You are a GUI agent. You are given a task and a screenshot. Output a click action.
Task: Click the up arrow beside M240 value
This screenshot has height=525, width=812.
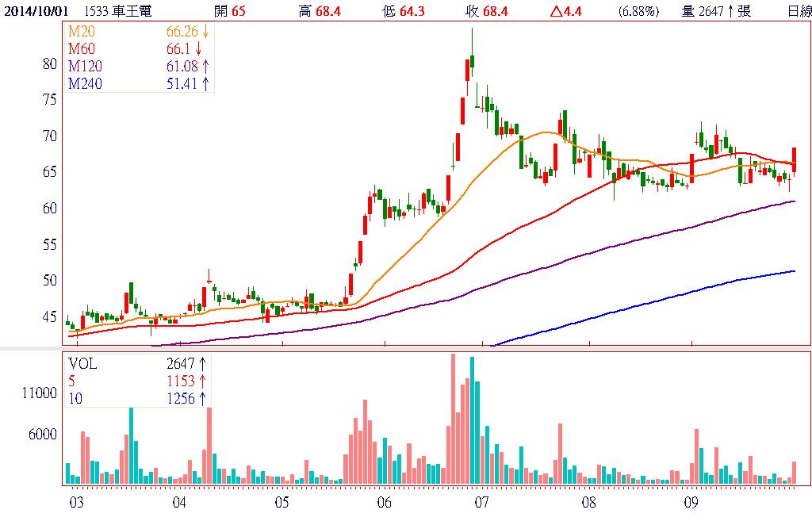[205, 82]
